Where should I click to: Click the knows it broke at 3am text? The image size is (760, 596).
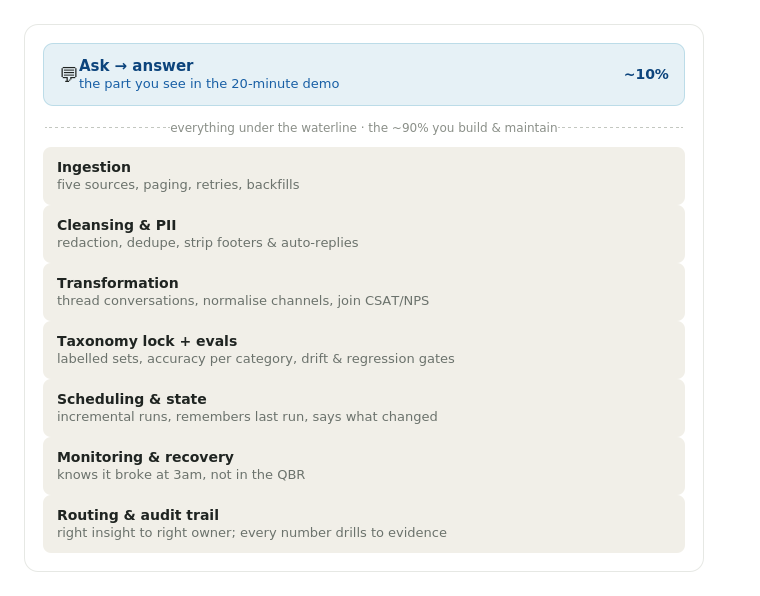tap(181, 475)
